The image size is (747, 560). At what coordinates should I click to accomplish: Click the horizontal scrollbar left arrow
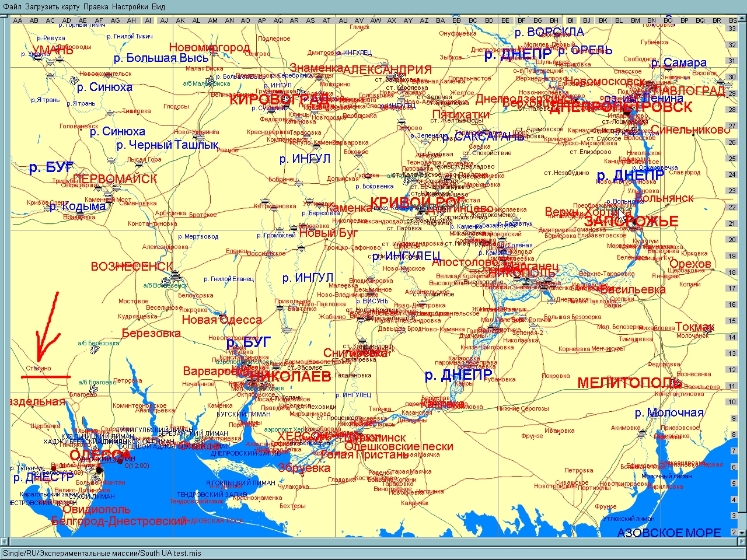click(x=5, y=542)
